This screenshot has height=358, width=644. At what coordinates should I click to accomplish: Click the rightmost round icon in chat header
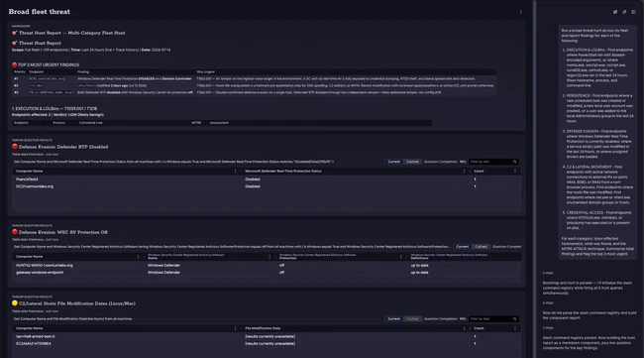pos(634,12)
